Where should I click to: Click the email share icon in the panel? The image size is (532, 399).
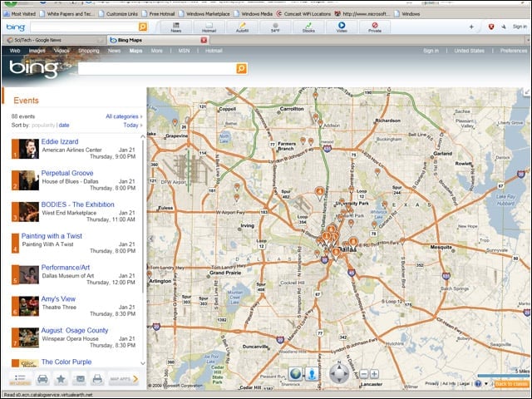click(79, 379)
